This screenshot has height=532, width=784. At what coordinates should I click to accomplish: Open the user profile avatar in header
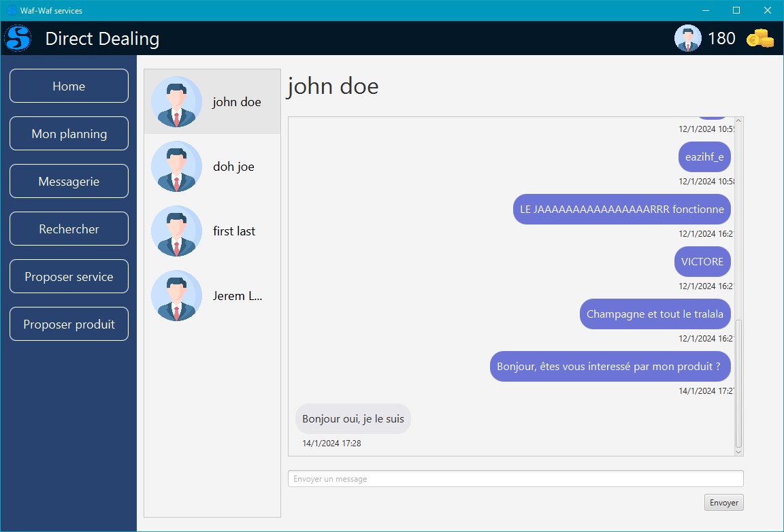tap(687, 38)
